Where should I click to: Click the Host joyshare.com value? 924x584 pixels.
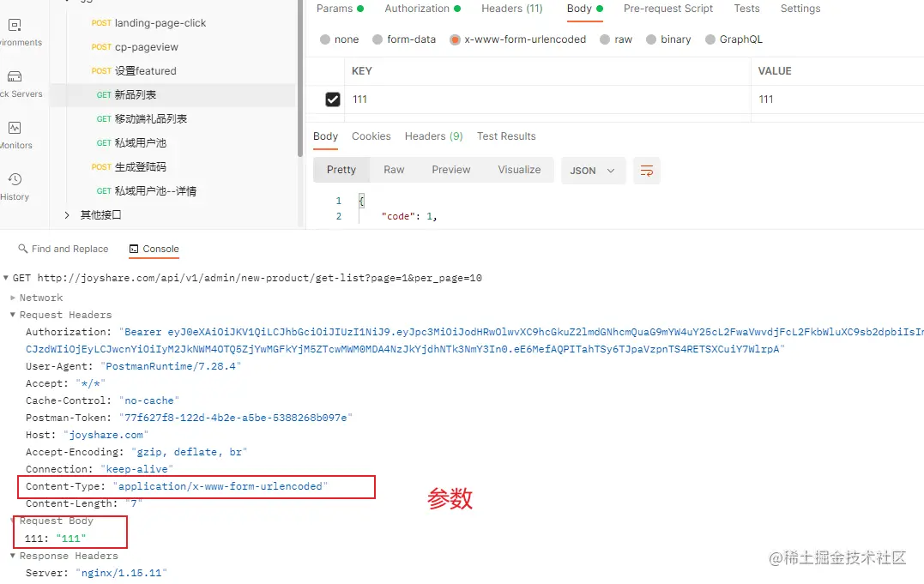coord(106,435)
